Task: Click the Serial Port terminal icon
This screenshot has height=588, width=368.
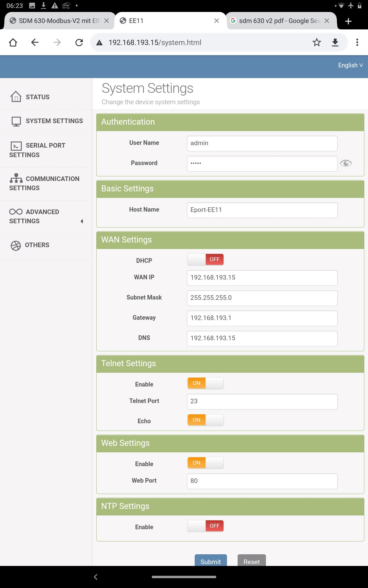Action: (x=16, y=146)
